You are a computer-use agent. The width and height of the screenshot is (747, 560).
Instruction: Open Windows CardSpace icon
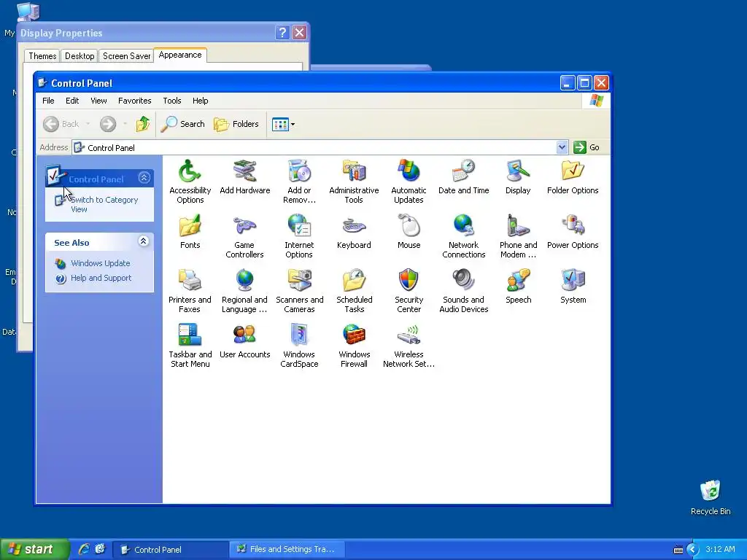pyautogui.click(x=299, y=346)
